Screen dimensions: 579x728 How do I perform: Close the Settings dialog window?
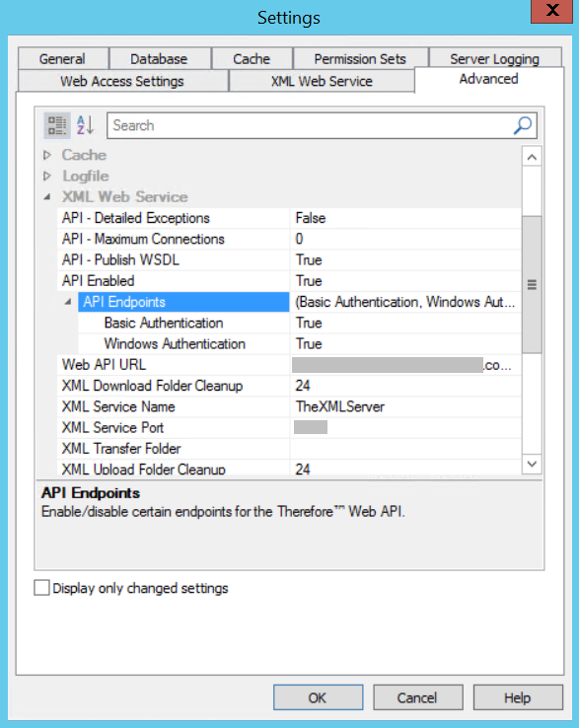point(551,10)
